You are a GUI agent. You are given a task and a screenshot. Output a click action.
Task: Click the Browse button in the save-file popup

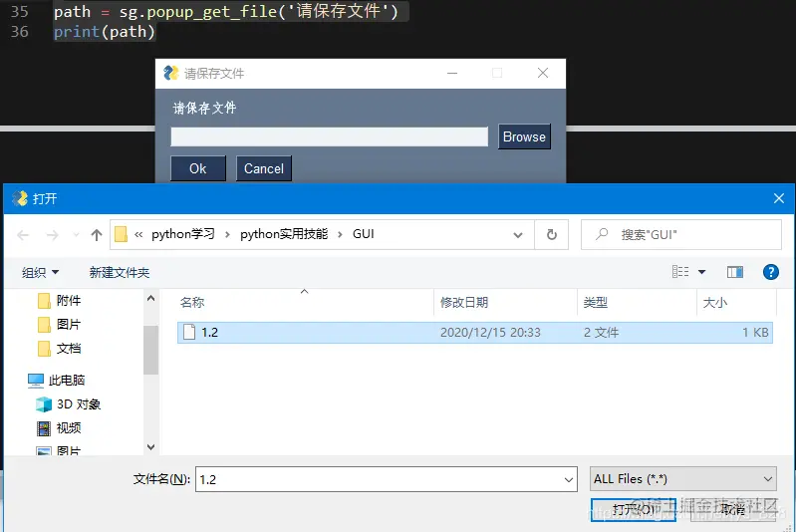(x=524, y=136)
